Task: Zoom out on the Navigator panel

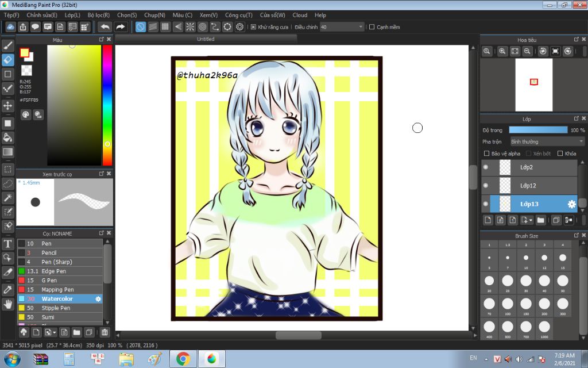Action: tap(527, 51)
